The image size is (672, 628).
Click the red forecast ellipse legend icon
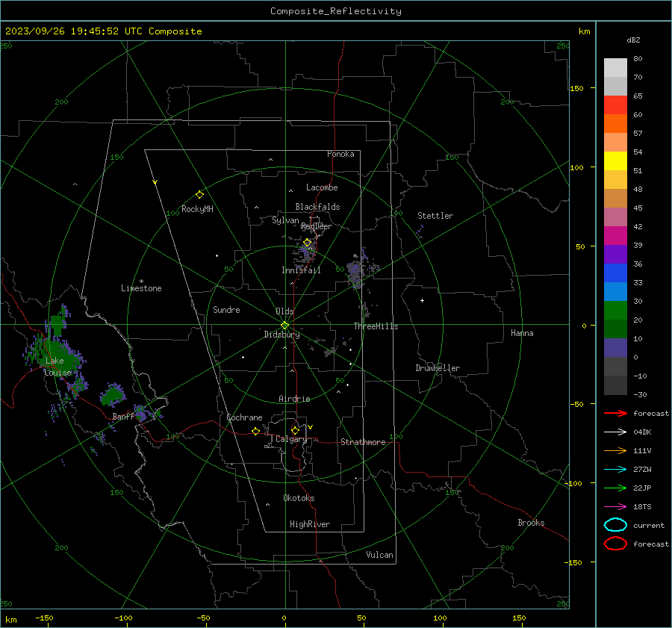(615, 544)
